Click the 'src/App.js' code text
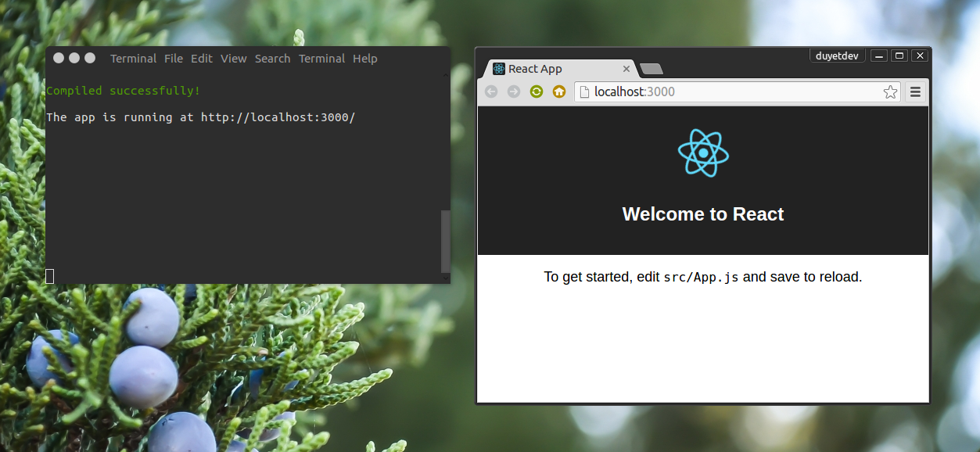Image resolution: width=980 pixels, height=452 pixels. 701,278
